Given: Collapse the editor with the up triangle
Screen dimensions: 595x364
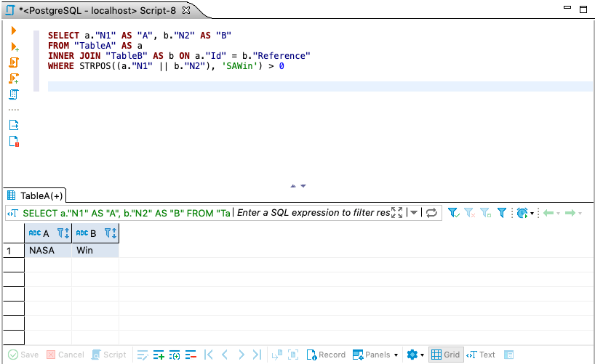Looking at the screenshot, I should pyautogui.click(x=293, y=186).
